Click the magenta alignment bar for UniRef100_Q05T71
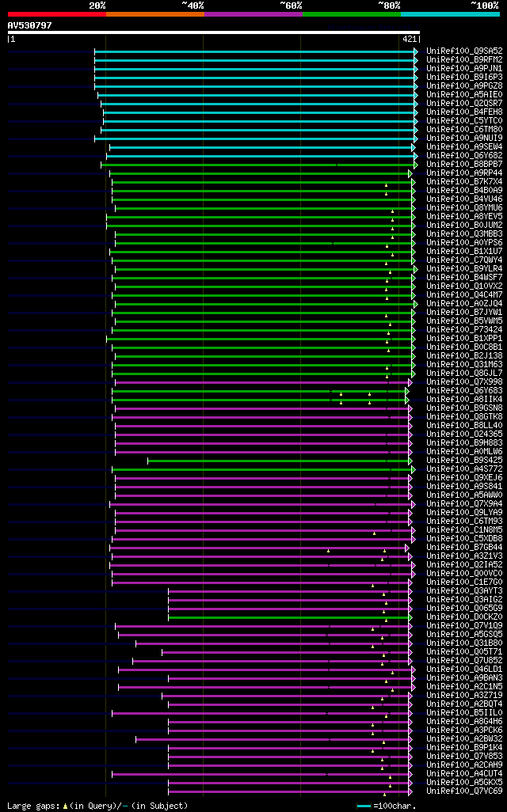 pos(285,652)
